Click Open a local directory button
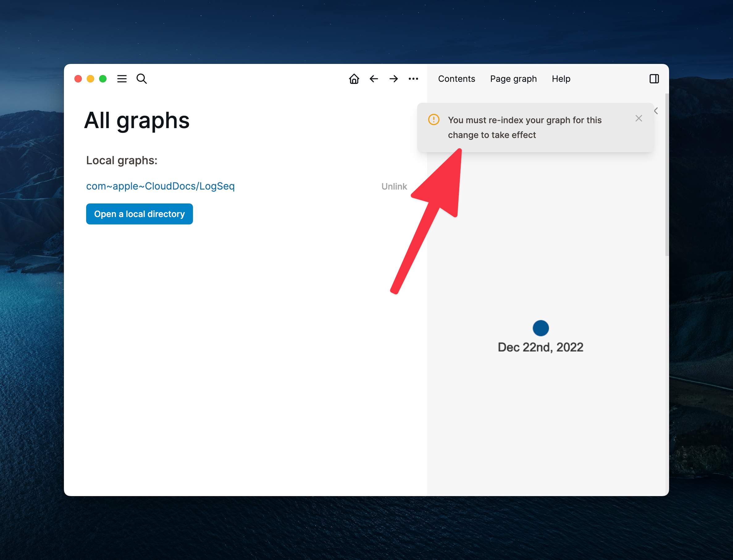 139,214
